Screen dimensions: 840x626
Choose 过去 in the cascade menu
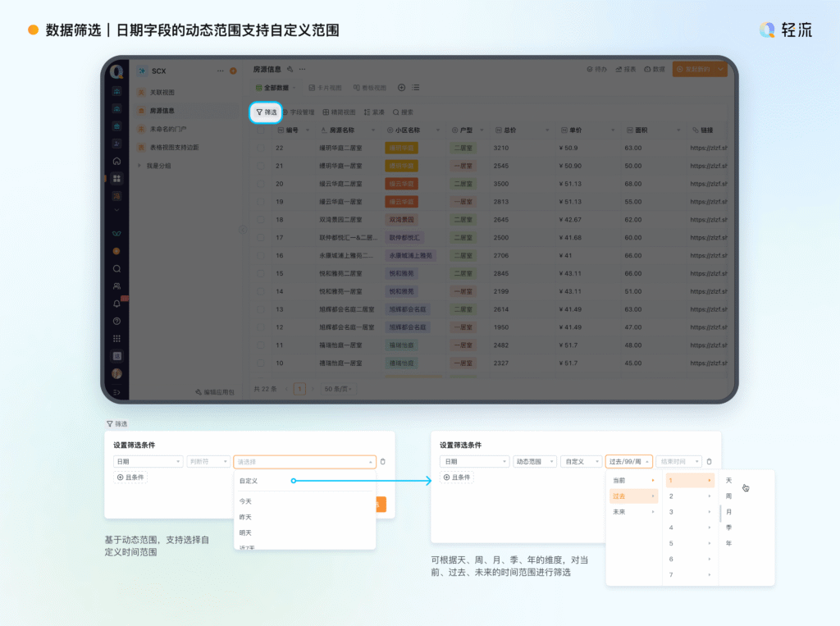coord(632,496)
